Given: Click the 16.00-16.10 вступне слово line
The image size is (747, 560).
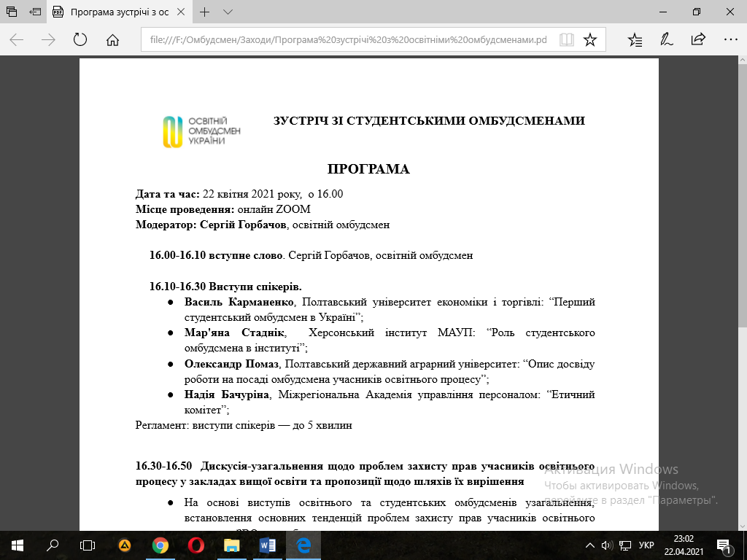Looking at the screenshot, I should [311, 255].
